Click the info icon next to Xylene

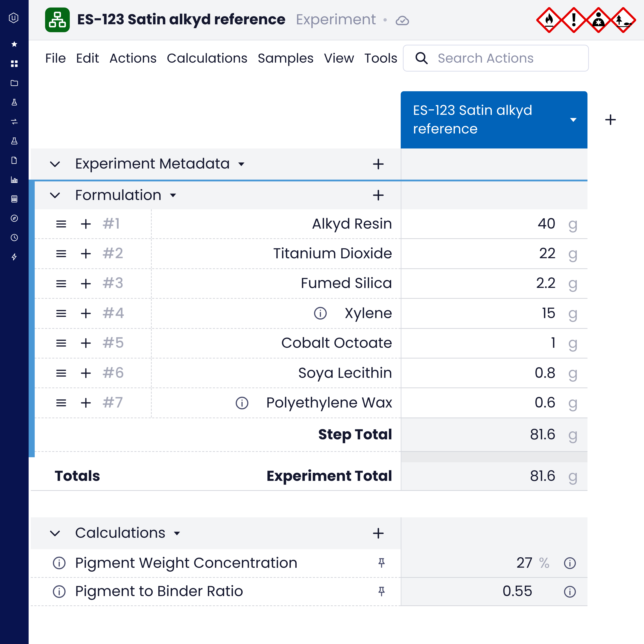pos(320,313)
